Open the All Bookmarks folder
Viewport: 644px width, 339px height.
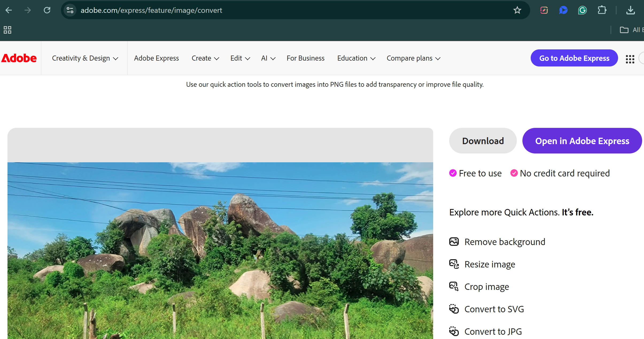pyautogui.click(x=632, y=30)
